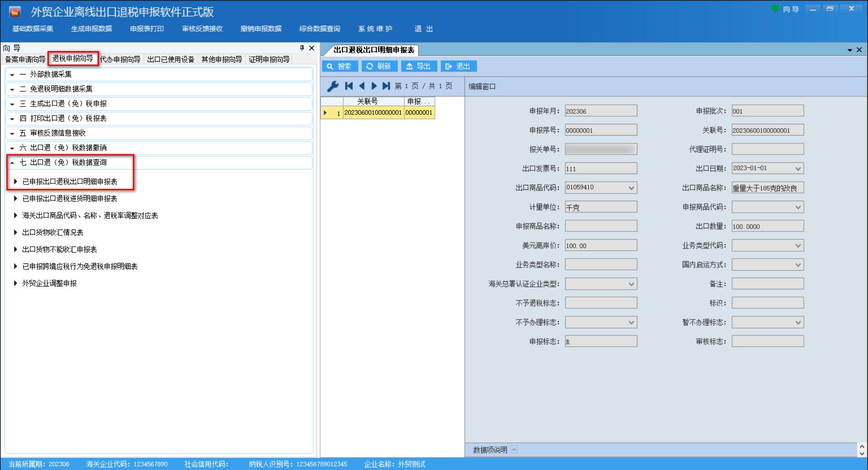The image size is (868, 470).
Task: Switch to 备案申请向导 tab
Action: point(25,59)
